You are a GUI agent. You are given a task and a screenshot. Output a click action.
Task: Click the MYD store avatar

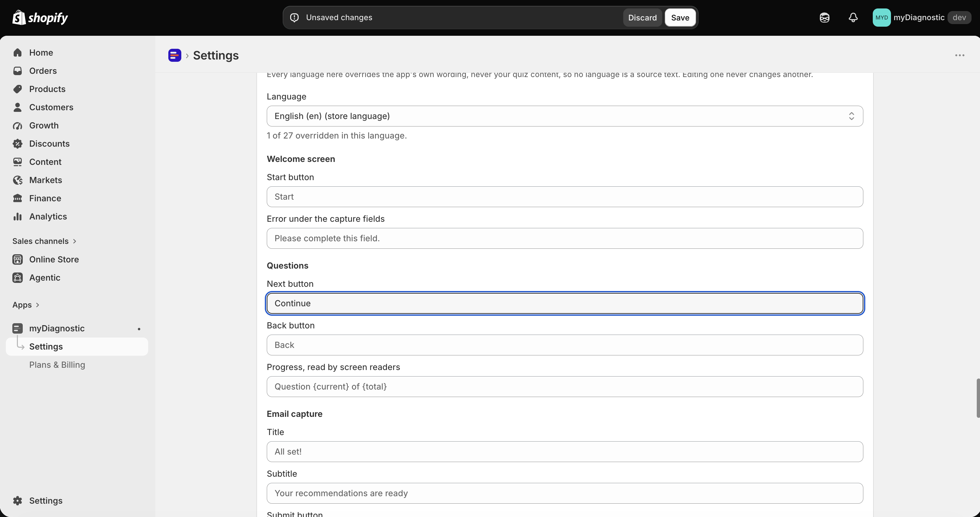click(x=882, y=18)
